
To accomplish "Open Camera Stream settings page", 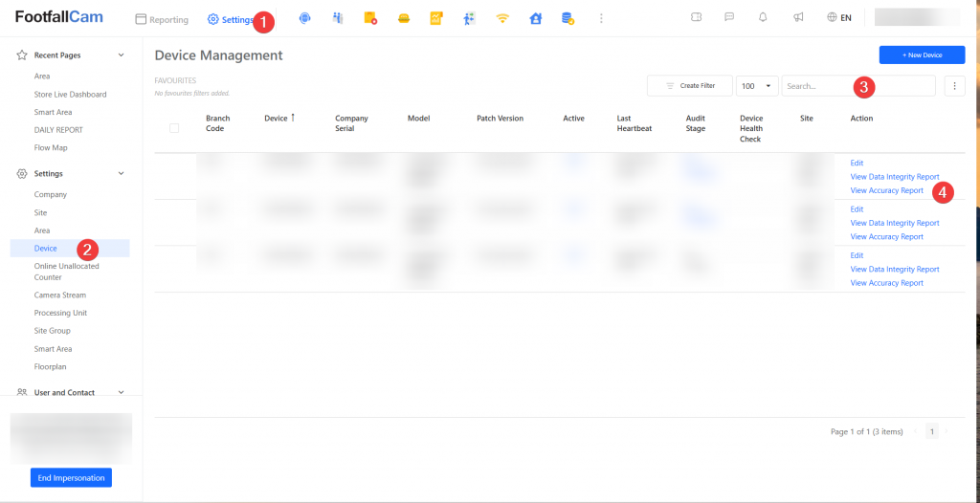I will point(60,295).
